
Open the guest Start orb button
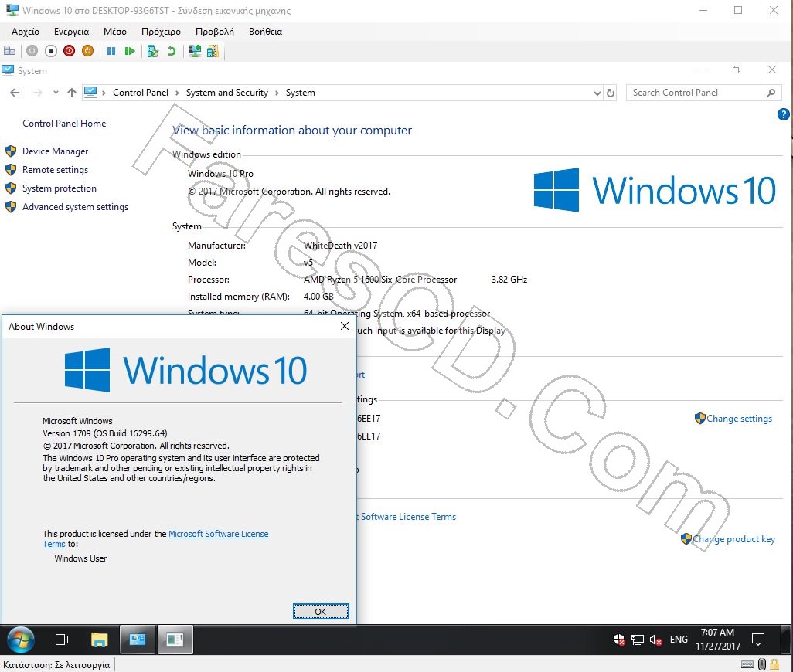(x=20, y=640)
